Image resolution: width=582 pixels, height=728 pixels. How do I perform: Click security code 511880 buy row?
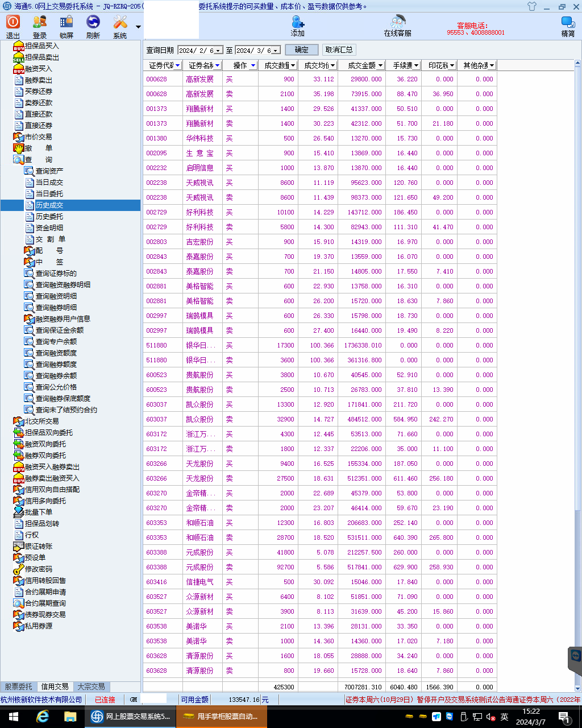coord(156,345)
